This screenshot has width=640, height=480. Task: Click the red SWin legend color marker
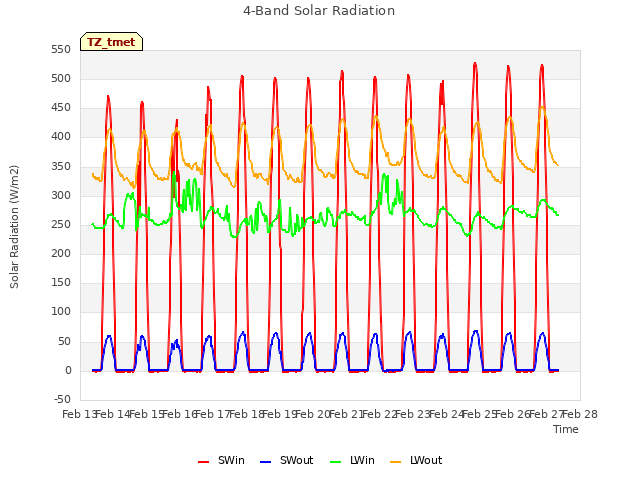click(203, 462)
